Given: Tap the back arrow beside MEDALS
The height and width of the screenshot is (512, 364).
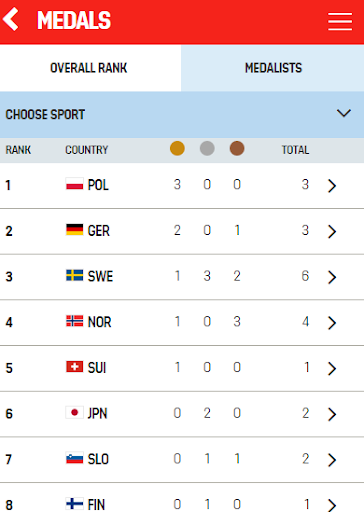Looking at the screenshot, I should point(11,20).
